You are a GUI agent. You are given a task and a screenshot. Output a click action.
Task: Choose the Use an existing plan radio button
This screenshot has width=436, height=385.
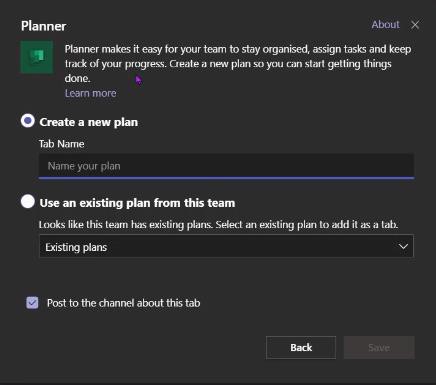coord(28,201)
